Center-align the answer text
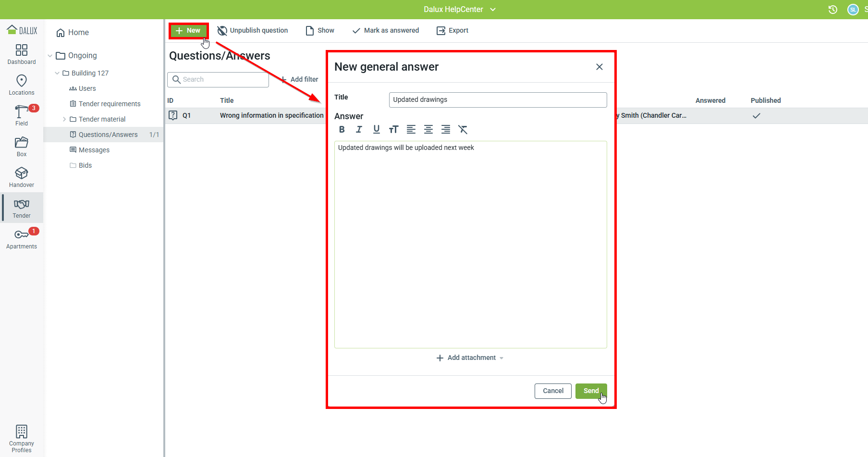868x457 pixels. click(x=428, y=129)
